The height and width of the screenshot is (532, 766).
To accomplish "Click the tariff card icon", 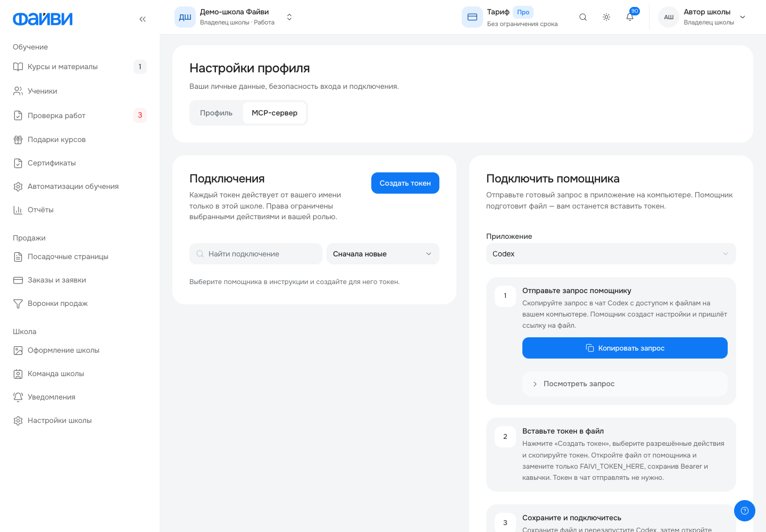I will (x=472, y=17).
